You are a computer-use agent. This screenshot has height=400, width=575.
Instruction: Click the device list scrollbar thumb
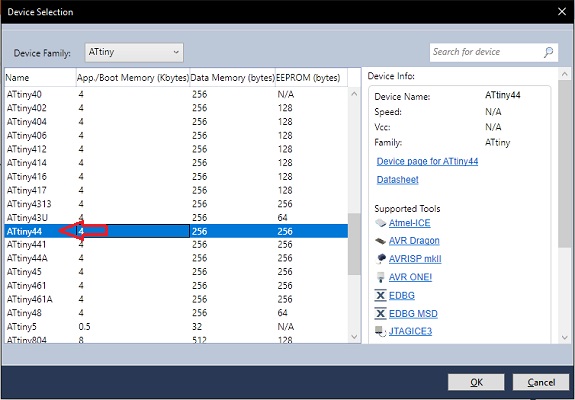point(354,244)
